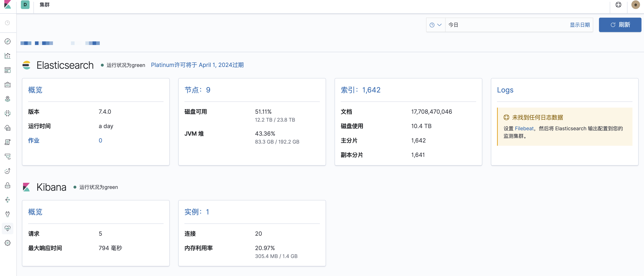
Task: Open Stack Monitoring heartbeat icon in sidebar
Action: pos(8,228)
